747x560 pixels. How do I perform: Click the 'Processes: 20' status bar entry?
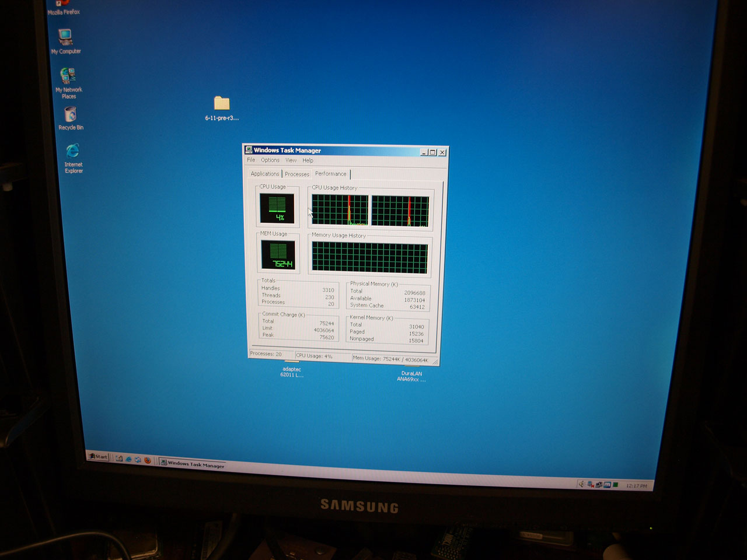click(271, 354)
